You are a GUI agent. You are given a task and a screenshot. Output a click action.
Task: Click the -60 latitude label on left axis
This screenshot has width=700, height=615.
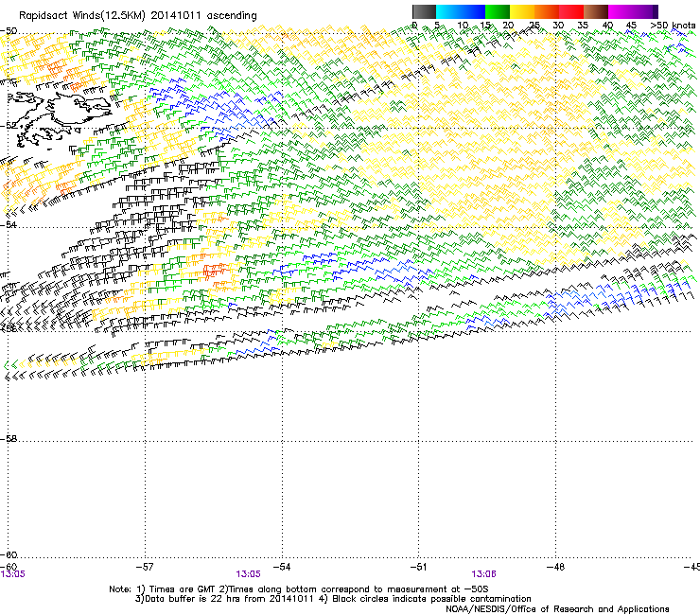pos(9,554)
